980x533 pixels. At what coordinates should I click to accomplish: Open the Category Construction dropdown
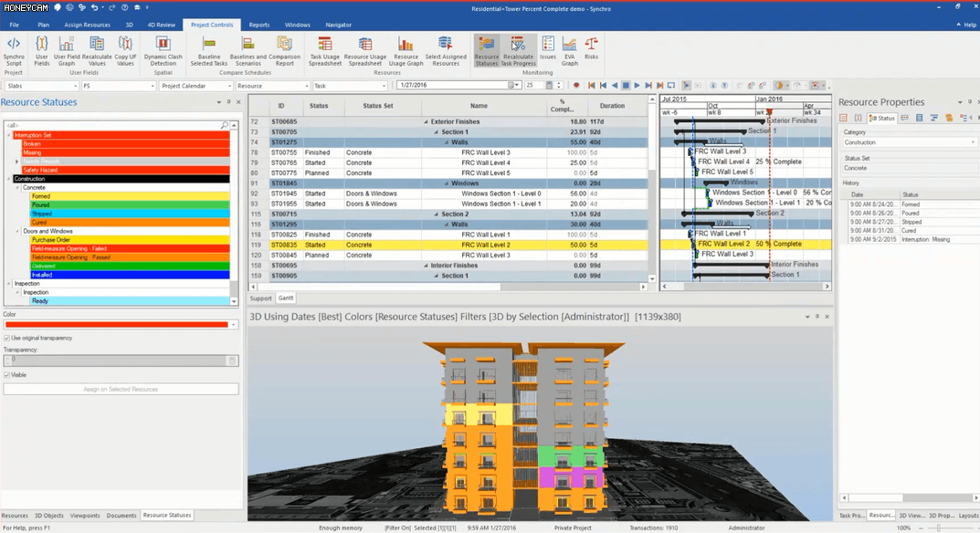point(909,142)
